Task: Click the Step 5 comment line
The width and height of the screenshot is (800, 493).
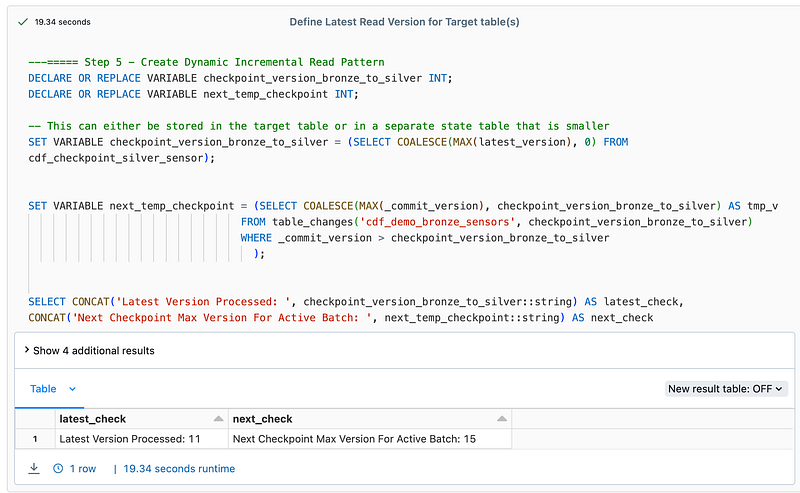Action: pos(206,62)
